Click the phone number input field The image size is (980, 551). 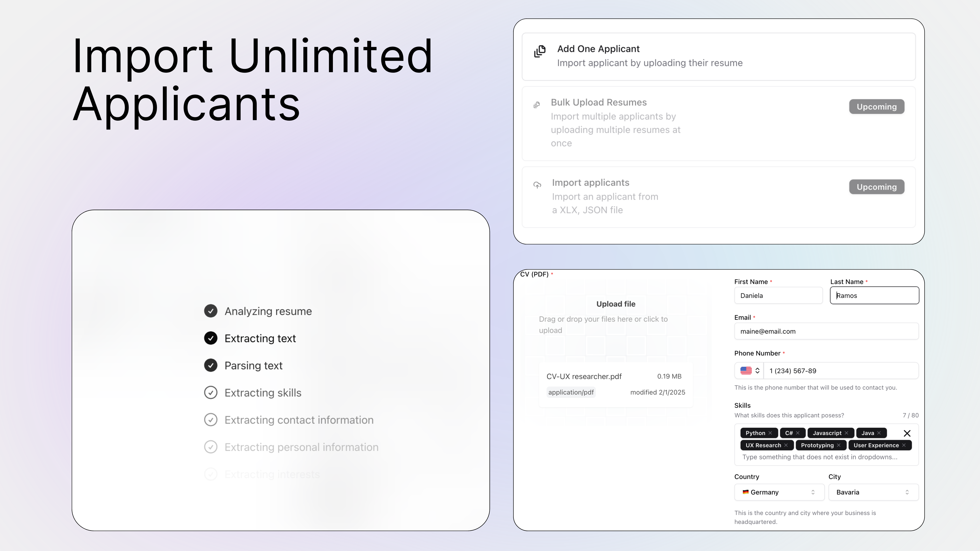[x=841, y=371]
